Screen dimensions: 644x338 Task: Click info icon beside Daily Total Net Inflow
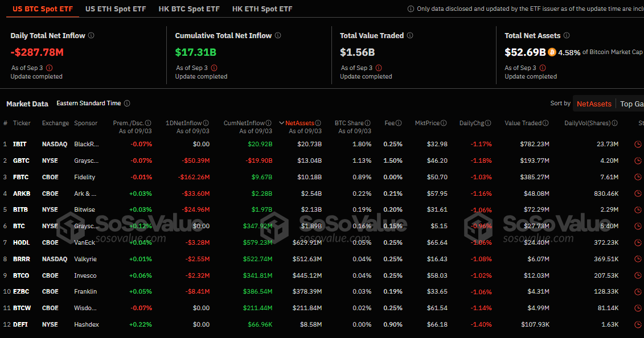[x=91, y=35]
